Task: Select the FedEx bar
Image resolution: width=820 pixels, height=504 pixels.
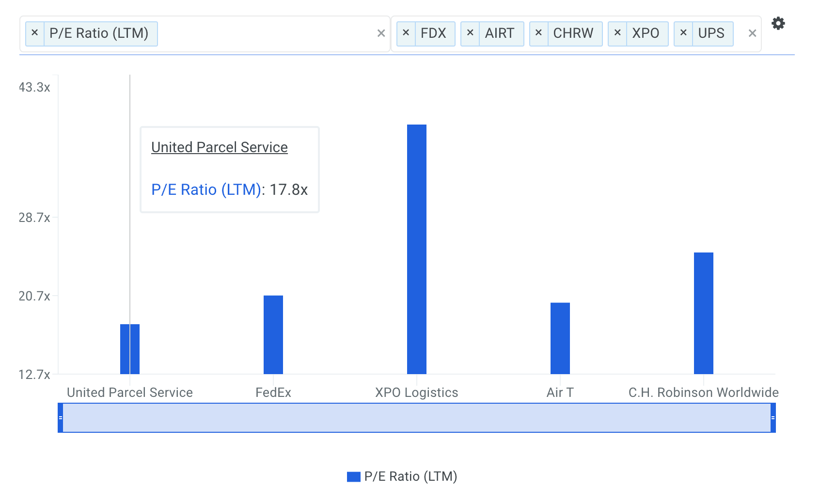Action: 273,334
